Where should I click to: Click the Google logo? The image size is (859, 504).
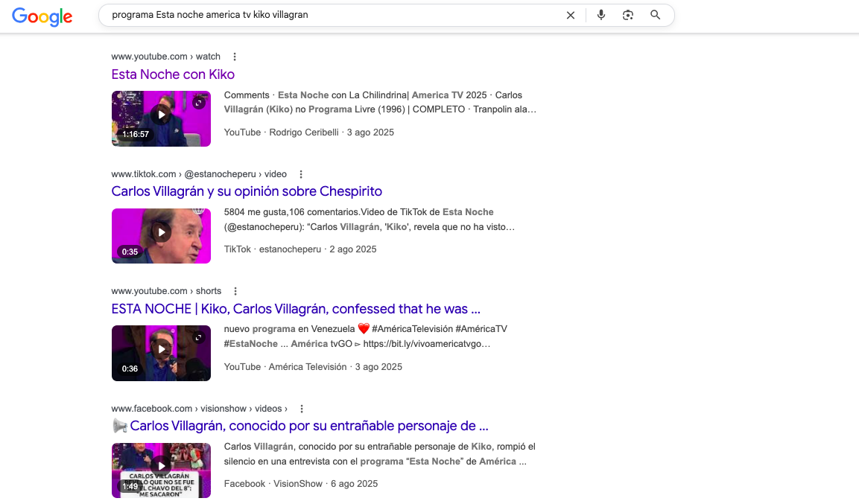point(42,16)
